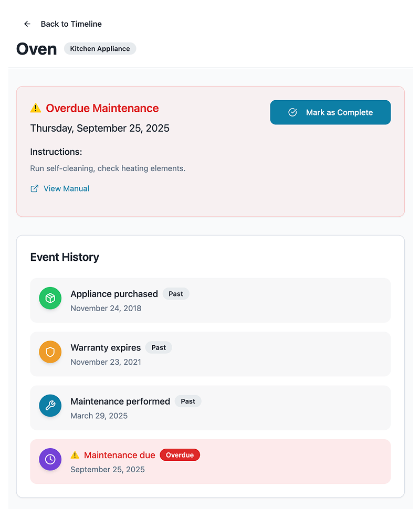Click the green package icon for Appliance purchased
This screenshot has height=509, width=420.
(x=50, y=299)
